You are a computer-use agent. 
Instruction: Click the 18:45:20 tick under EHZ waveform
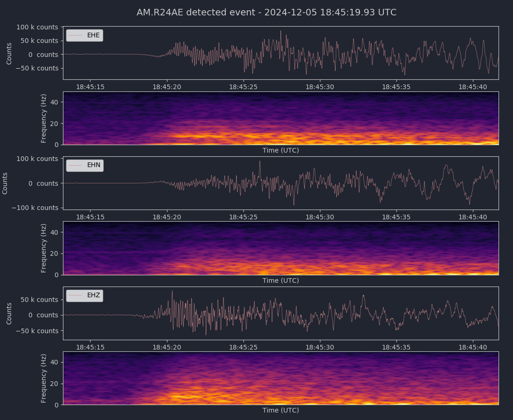[167, 347]
